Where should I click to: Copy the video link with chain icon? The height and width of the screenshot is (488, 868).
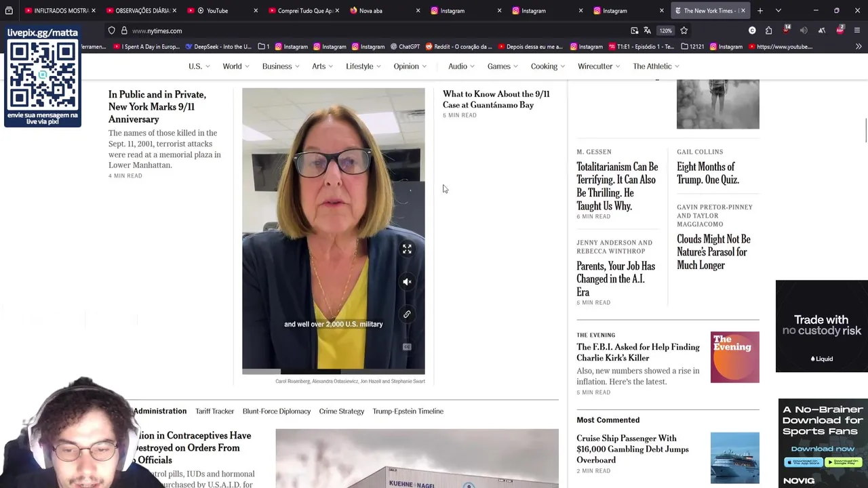(x=407, y=314)
